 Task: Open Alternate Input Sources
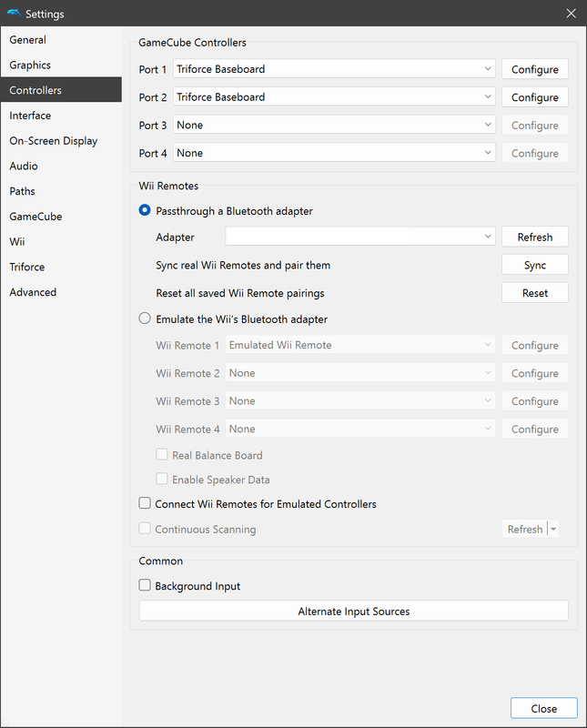353,612
